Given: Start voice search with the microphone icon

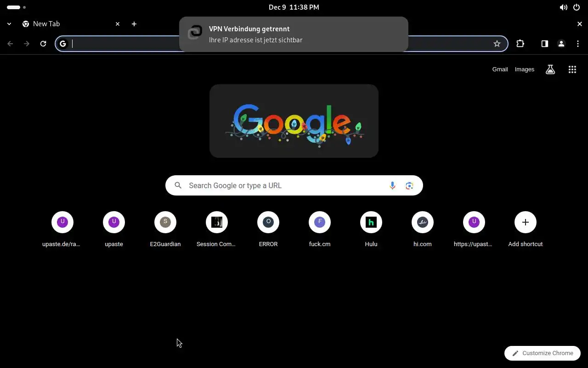Looking at the screenshot, I should pyautogui.click(x=392, y=185).
